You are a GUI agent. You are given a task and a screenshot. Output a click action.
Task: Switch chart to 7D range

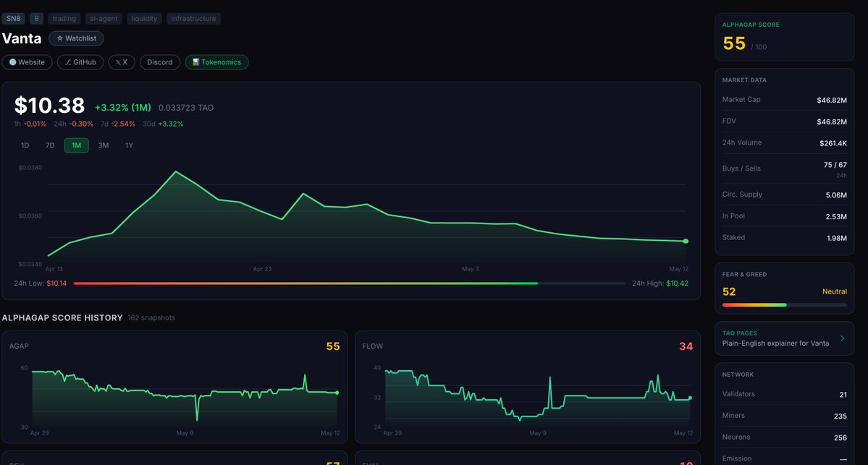(50, 145)
